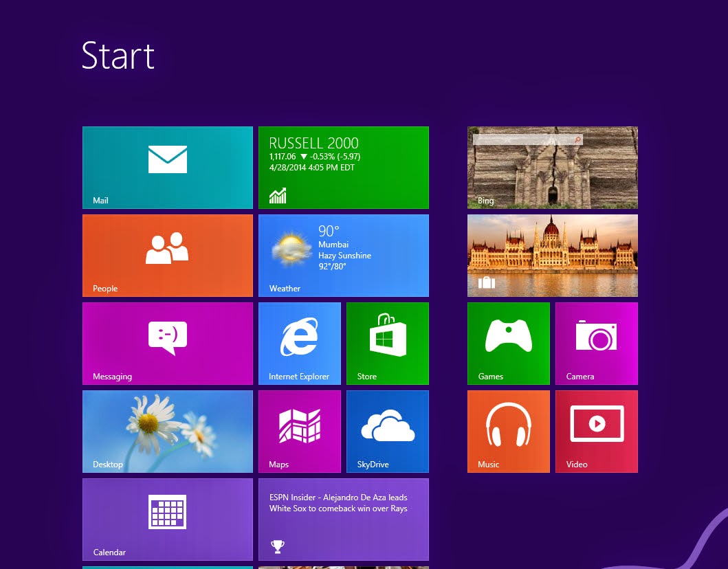The image size is (728, 569).
Task: Open the Video tile
Action: click(597, 431)
